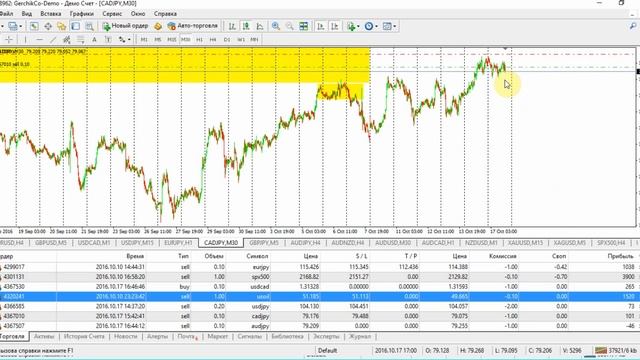This screenshot has width=640, height=360.
Task: Switch to the XAUUSD,M15 chart tab
Action: click(x=525, y=242)
